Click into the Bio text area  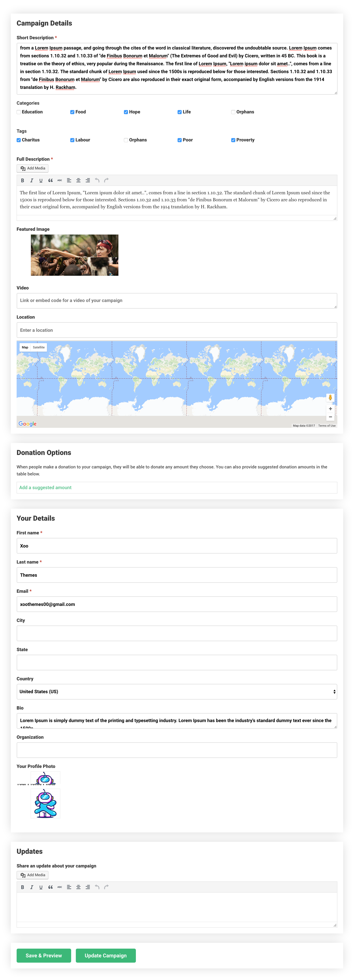click(177, 721)
